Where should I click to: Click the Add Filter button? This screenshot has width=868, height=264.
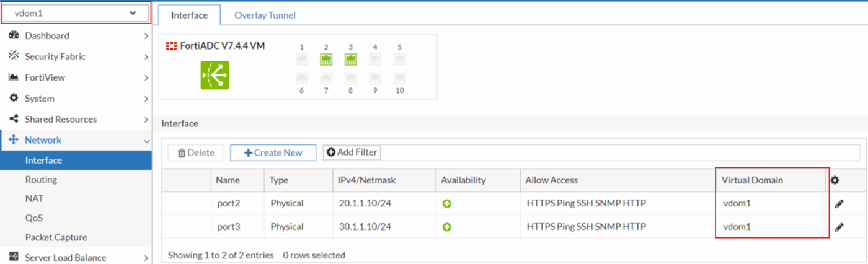pyautogui.click(x=352, y=152)
